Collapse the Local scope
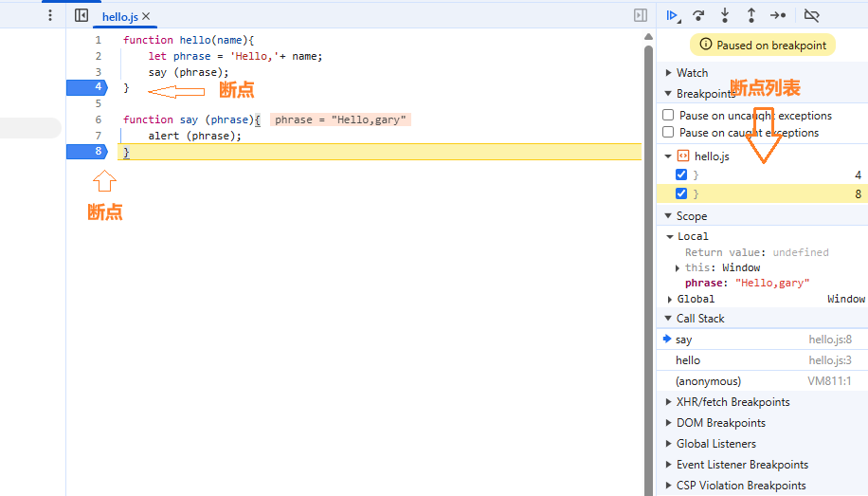The image size is (868, 496). tap(670, 237)
